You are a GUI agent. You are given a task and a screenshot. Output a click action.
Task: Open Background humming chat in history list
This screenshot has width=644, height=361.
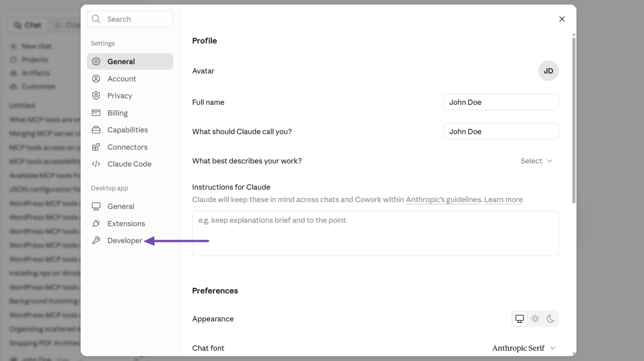tap(45, 301)
